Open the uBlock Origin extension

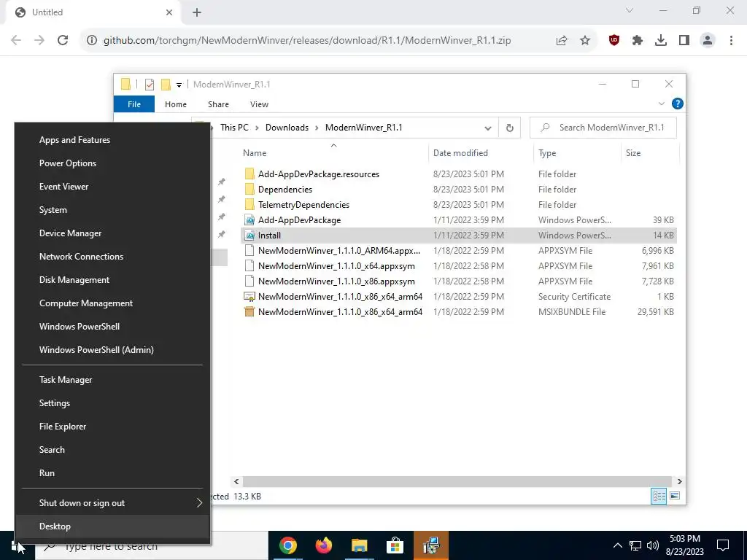click(614, 41)
